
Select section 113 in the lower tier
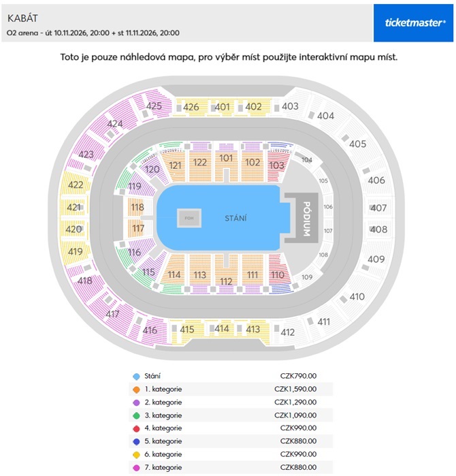tap(199, 274)
